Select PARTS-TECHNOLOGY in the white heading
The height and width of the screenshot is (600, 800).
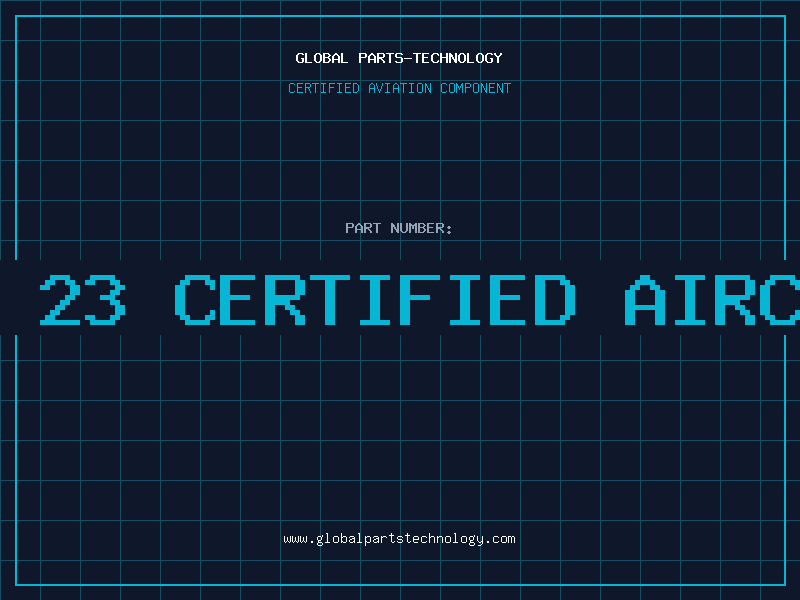(430, 58)
